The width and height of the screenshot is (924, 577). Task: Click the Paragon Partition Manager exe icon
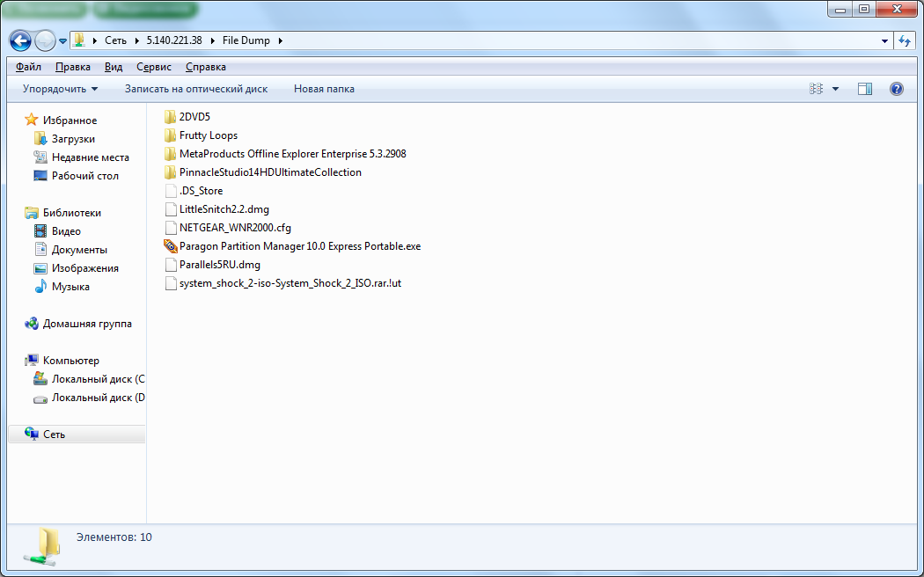(x=171, y=246)
